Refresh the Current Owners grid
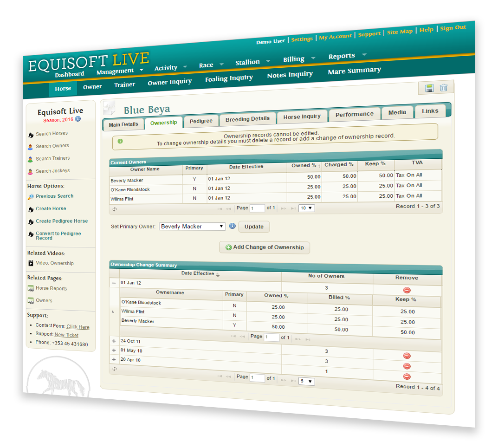498x448 pixels. [115, 209]
